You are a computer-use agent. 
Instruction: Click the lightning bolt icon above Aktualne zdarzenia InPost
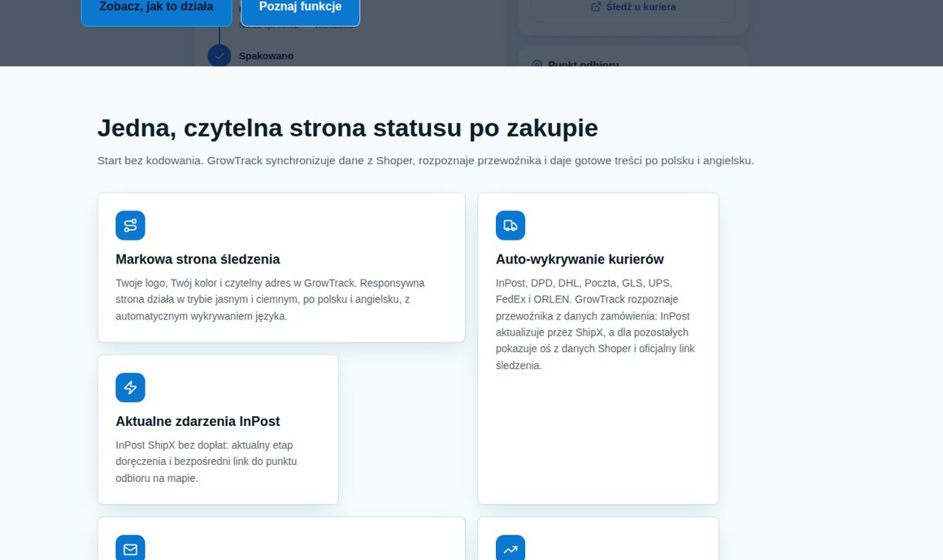(x=131, y=388)
